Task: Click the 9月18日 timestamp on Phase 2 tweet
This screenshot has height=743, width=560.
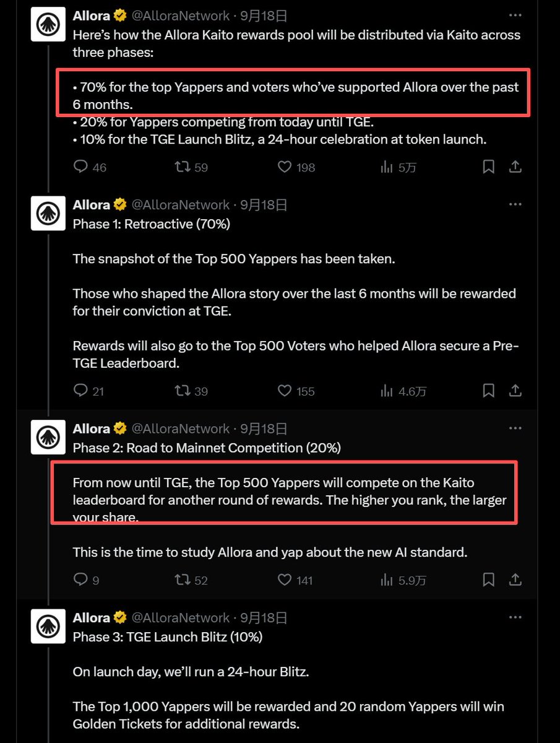Action: pyautogui.click(x=264, y=428)
